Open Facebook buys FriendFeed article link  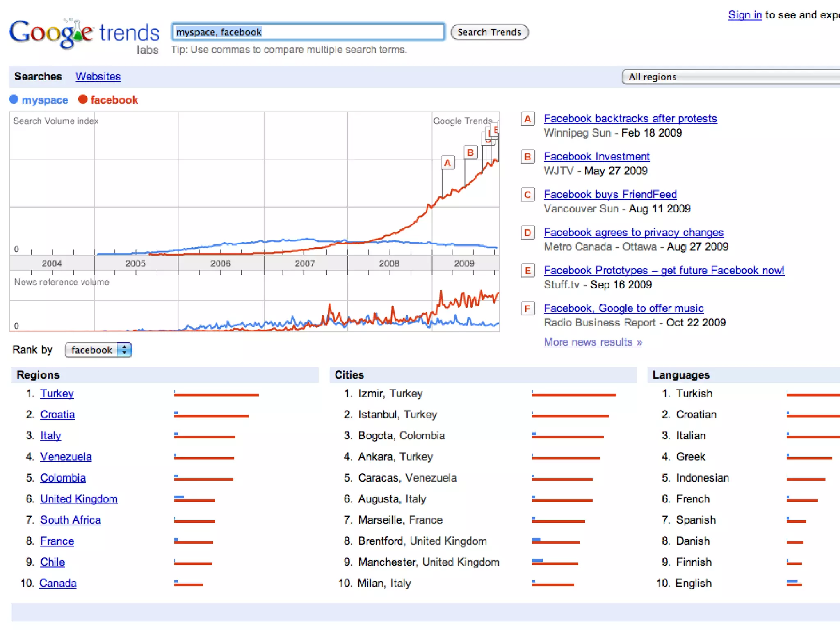point(610,194)
